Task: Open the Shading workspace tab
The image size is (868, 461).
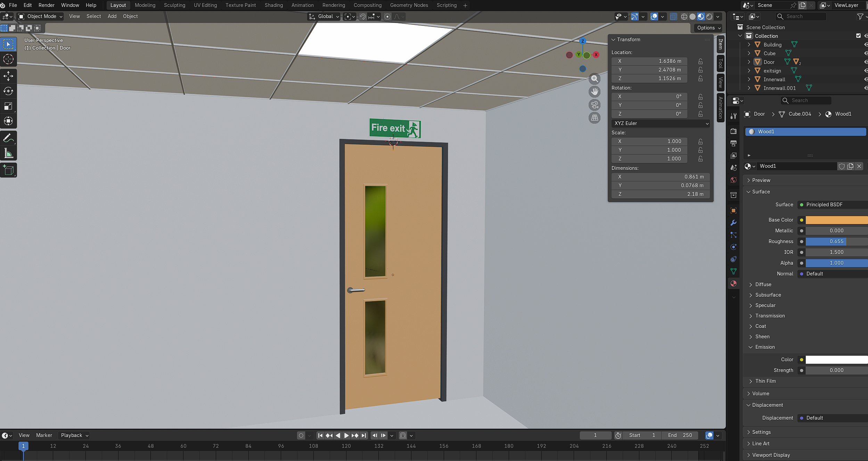Action: click(x=273, y=5)
